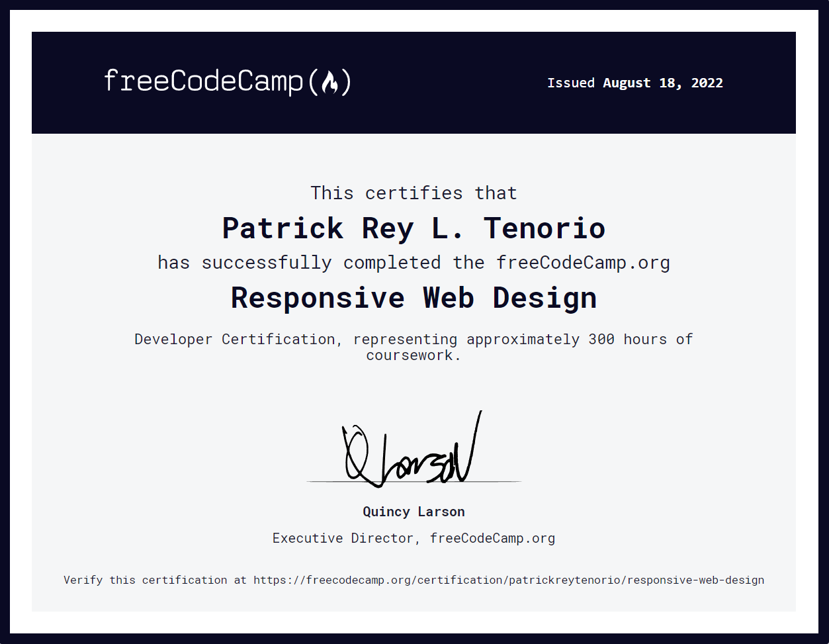Select the name Patrick Rey L. Tenorio
Image resolution: width=829 pixels, height=644 pixels.
[x=414, y=228]
